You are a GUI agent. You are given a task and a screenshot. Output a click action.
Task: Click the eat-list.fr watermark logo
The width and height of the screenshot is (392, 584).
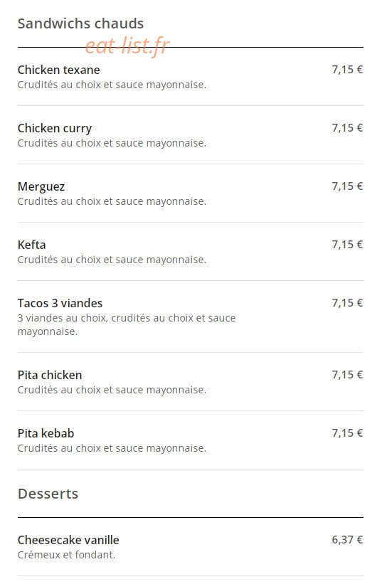pyautogui.click(x=127, y=46)
